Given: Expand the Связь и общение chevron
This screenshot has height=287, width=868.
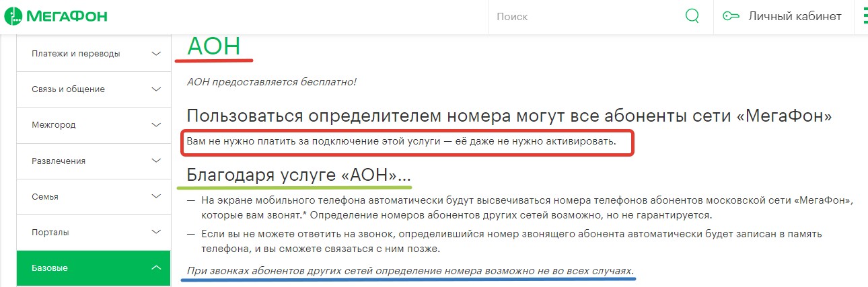Looking at the screenshot, I should pos(156,89).
